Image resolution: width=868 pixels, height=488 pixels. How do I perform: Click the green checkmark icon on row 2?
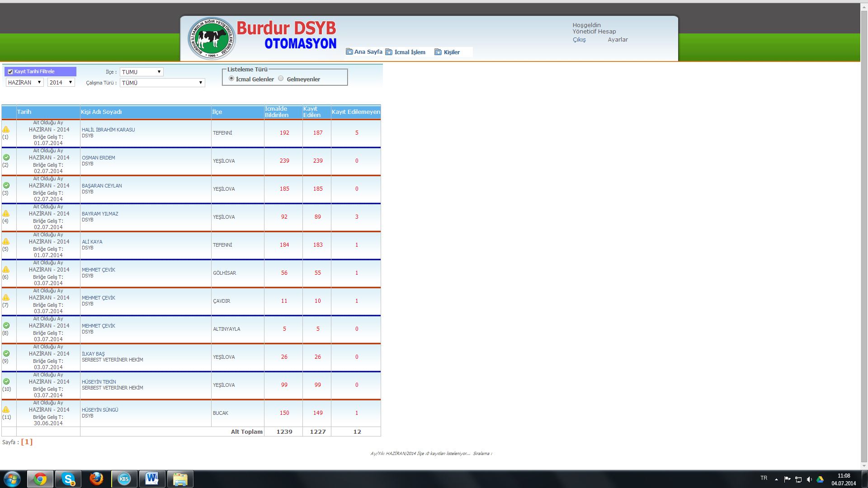pos(6,158)
